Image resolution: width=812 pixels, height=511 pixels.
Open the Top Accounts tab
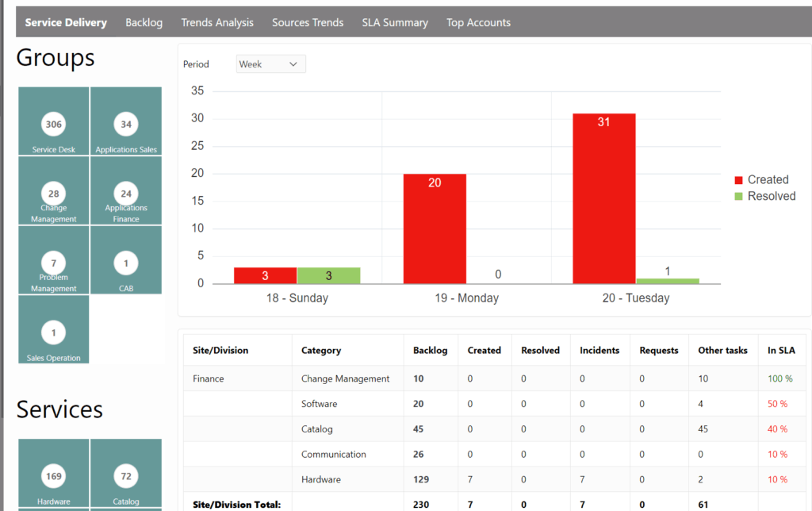coord(478,22)
